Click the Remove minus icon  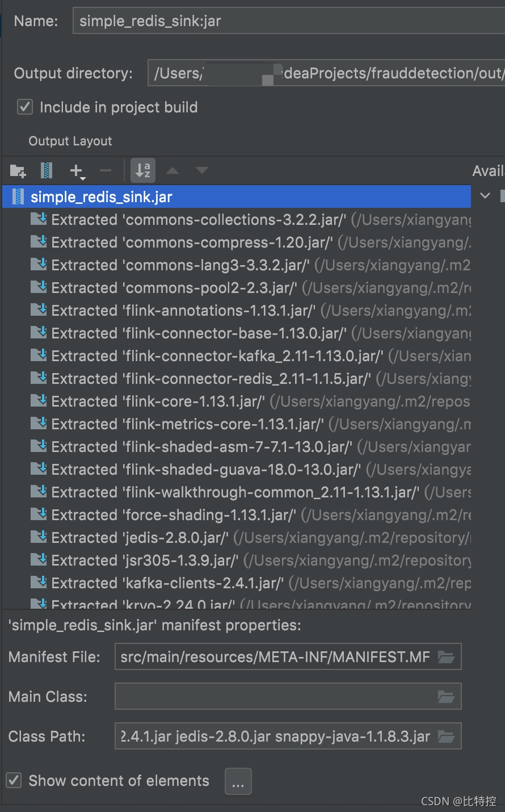(x=106, y=170)
